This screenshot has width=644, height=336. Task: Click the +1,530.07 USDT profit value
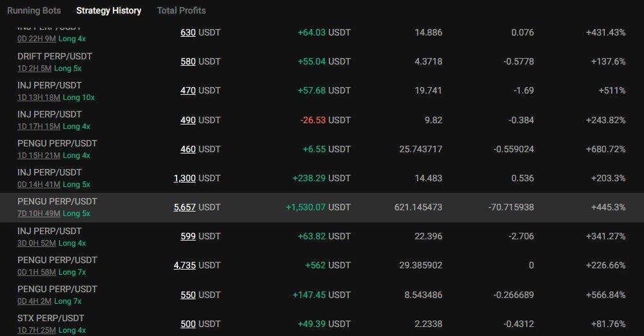click(318, 207)
